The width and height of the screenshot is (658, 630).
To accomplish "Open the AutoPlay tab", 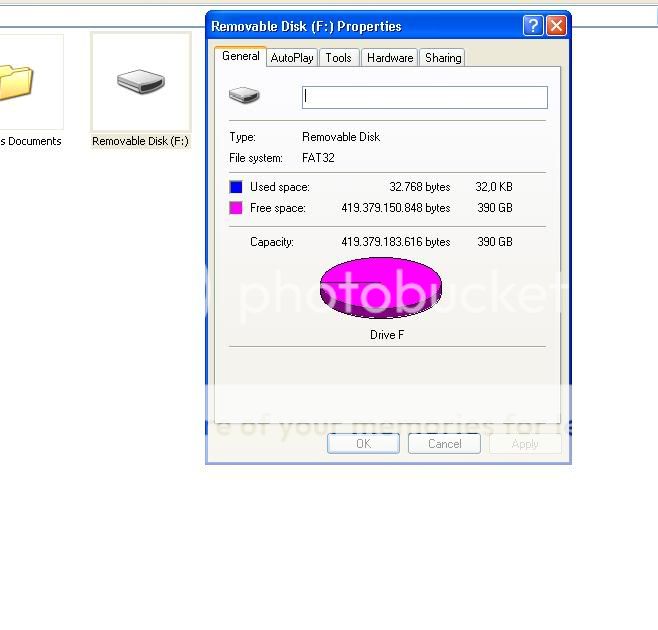I will (x=292, y=58).
